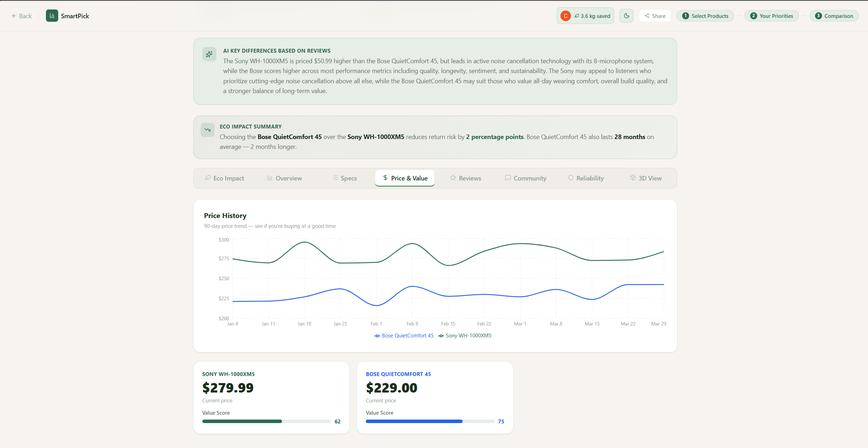Click the SmartPick logo icon

point(52,16)
